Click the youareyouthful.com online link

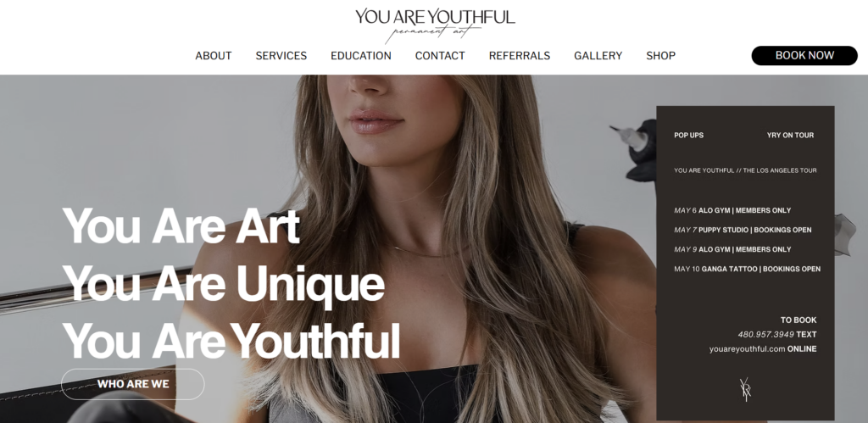(763, 348)
